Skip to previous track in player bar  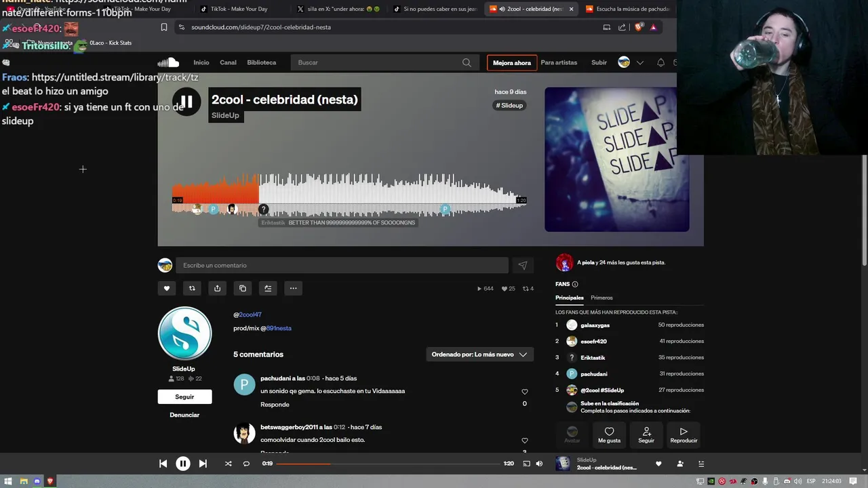[x=163, y=464]
